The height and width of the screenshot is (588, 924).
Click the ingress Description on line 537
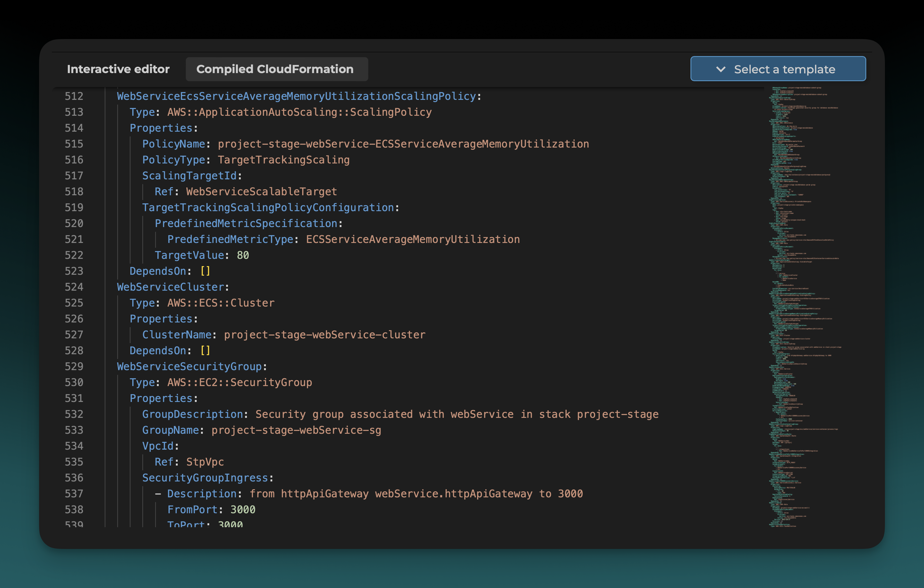pos(416,494)
